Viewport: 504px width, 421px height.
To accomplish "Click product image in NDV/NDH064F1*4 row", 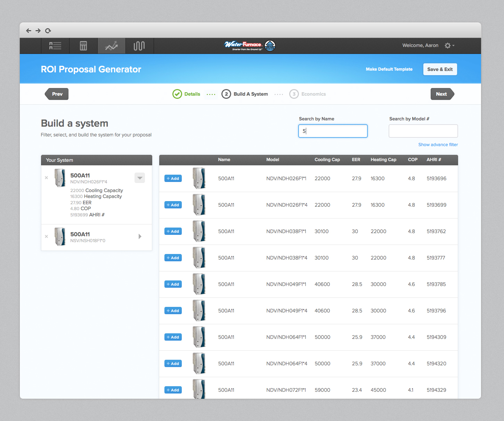I will click(x=199, y=363).
